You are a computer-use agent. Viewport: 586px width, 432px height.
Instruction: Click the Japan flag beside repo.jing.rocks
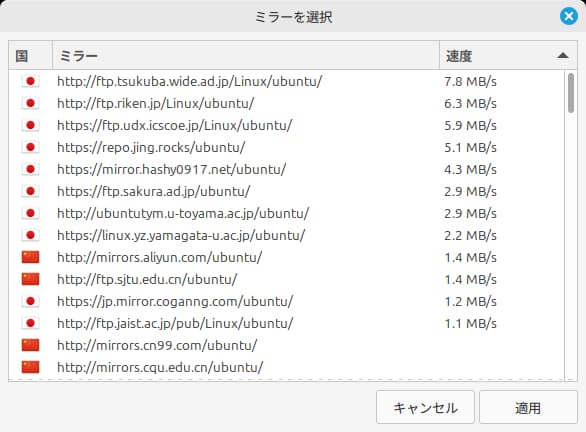[30, 147]
